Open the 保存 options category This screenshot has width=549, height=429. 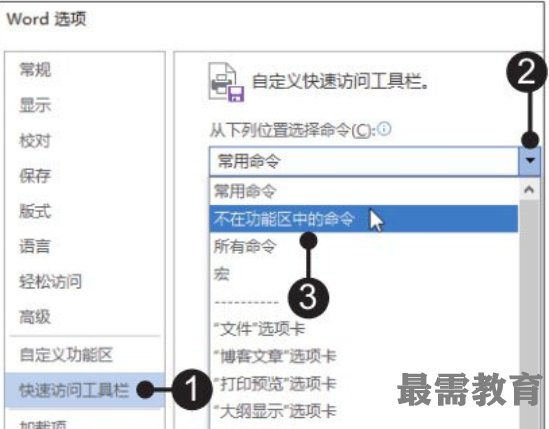[35, 176]
